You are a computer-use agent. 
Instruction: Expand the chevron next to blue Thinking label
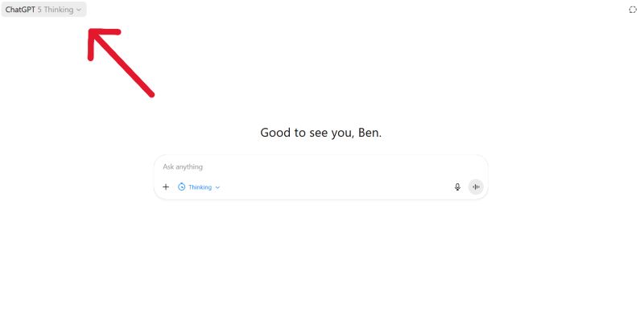[217, 187]
